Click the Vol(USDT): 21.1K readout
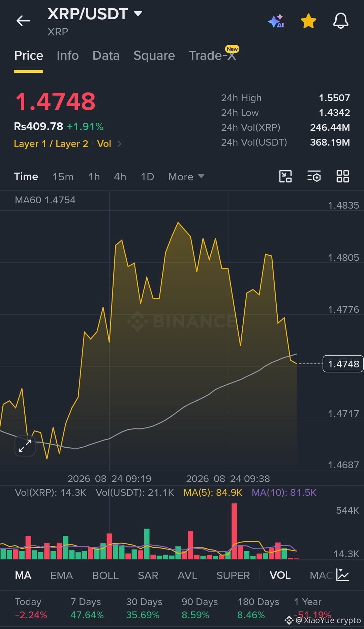 pos(135,492)
